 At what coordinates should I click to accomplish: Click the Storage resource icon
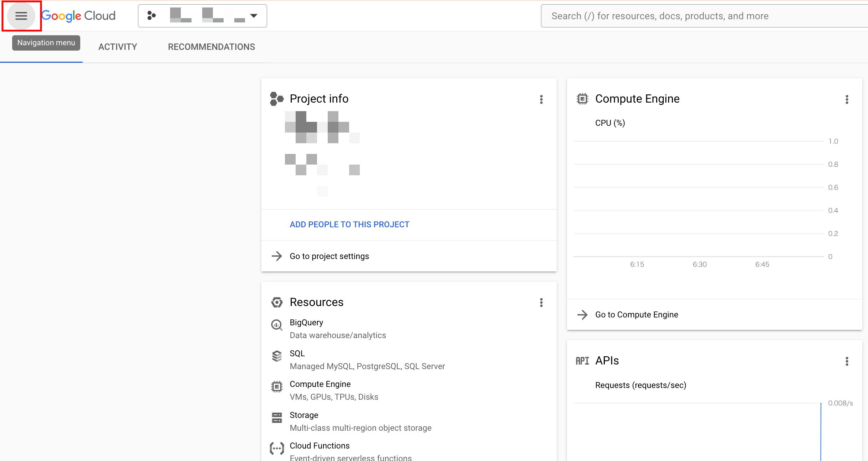click(x=277, y=418)
